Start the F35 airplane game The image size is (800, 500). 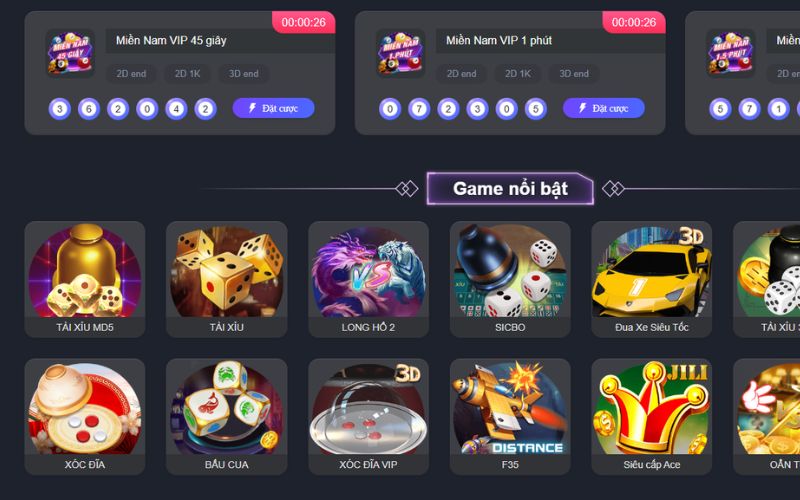(510, 416)
